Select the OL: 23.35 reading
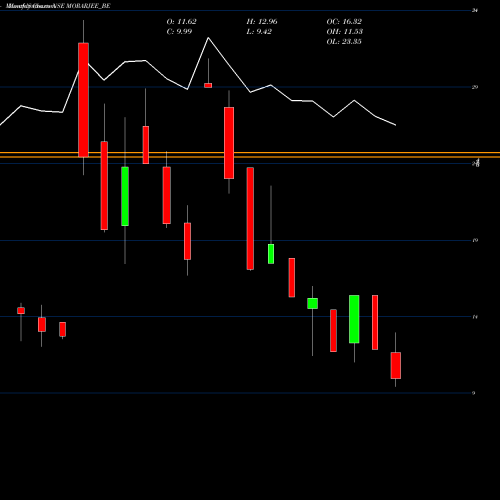The width and height of the screenshot is (500, 500). 344,42
